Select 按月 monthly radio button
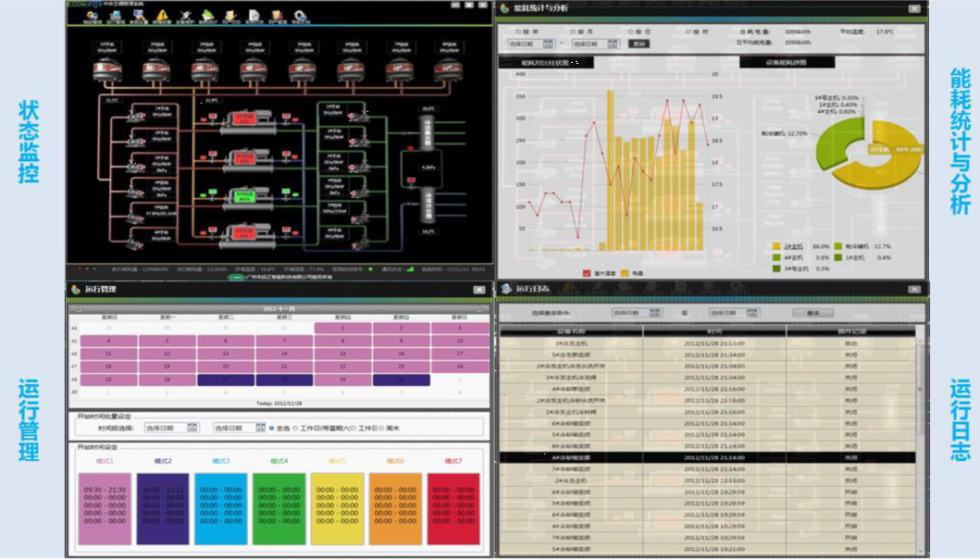This screenshot has height=560, width=980. tap(573, 31)
